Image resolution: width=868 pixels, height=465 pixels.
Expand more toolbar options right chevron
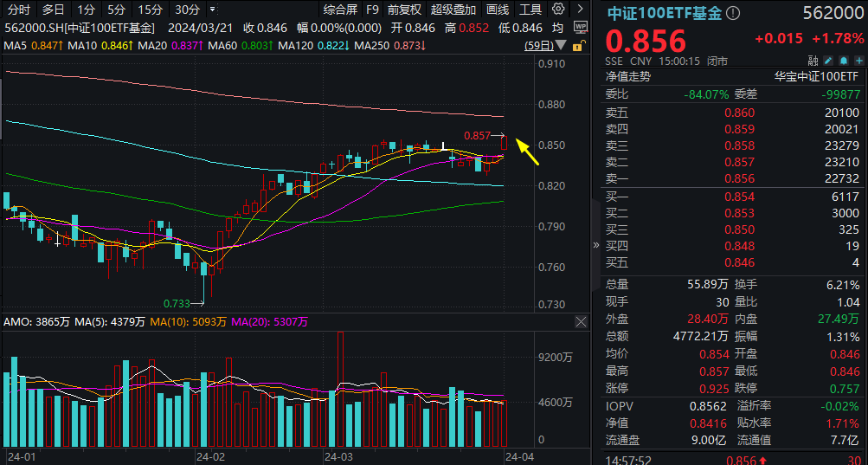tap(579, 9)
